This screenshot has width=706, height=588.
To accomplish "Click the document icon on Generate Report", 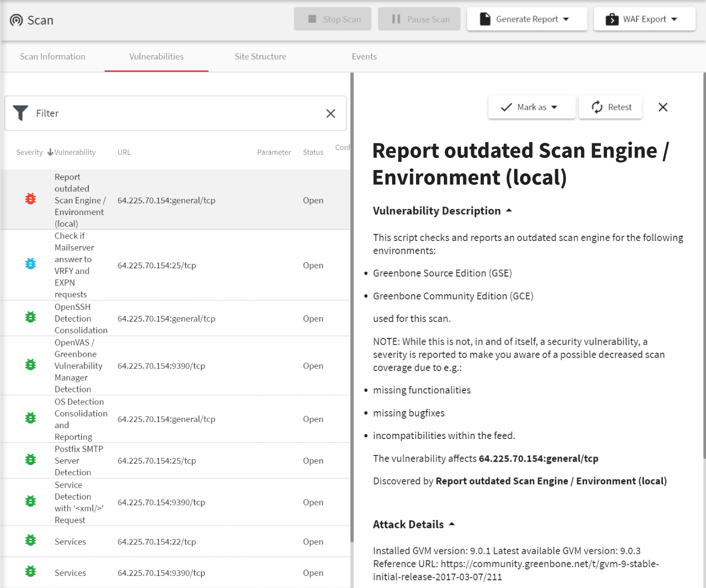I will (x=485, y=19).
